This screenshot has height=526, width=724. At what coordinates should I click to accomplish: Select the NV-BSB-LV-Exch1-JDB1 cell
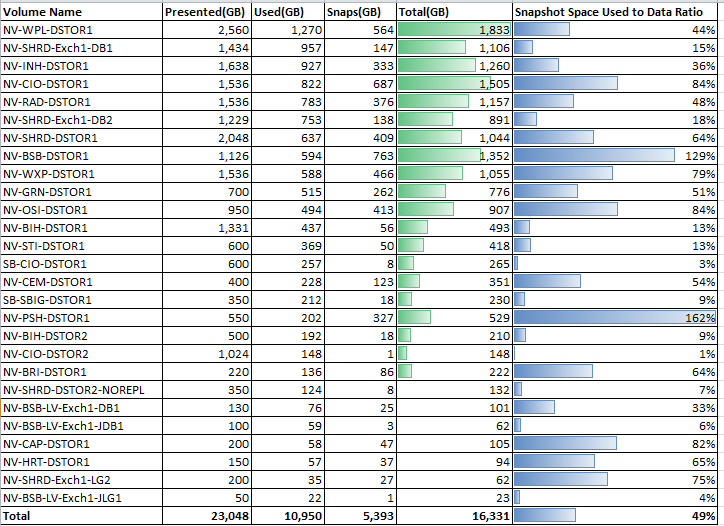tap(82, 426)
